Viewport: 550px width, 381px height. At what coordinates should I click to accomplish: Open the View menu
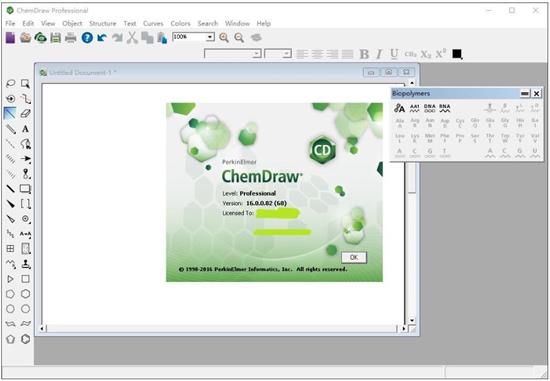tap(48, 24)
